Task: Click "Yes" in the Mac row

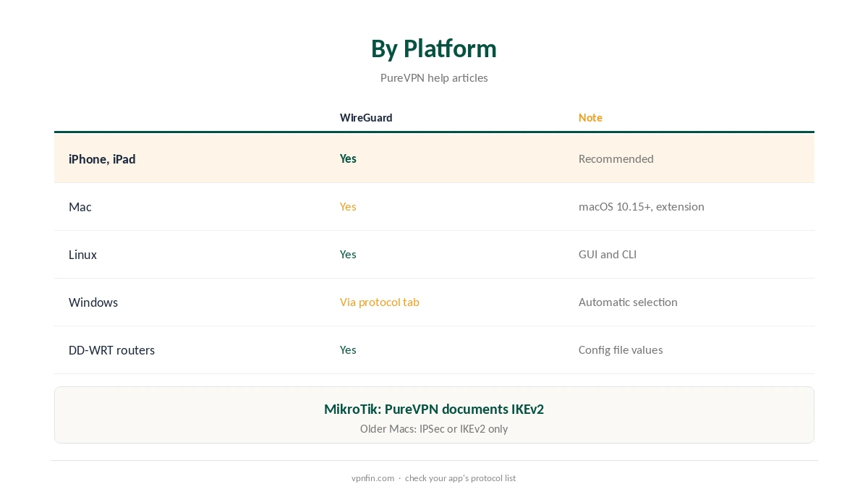Action: tap(348, 206)
